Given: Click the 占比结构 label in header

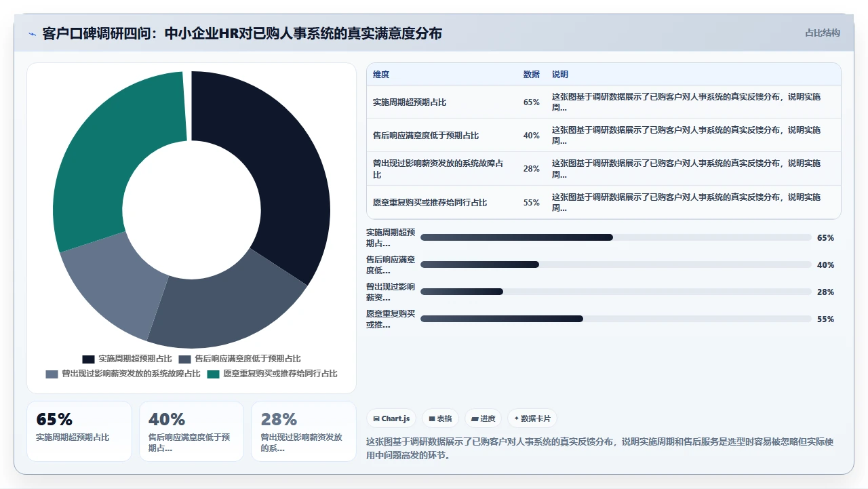Looking at the screenshot, I should (x=822, y=33).
